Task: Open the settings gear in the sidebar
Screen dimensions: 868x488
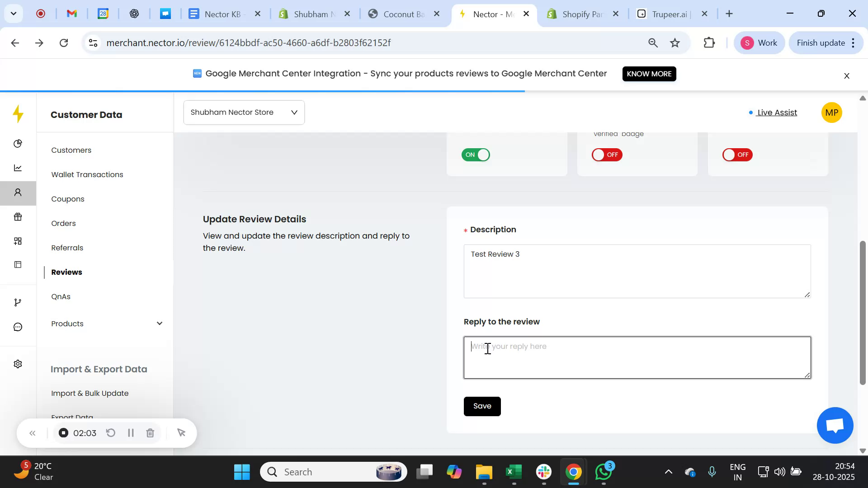Action: pyautogui.click(x=18, y=363)
